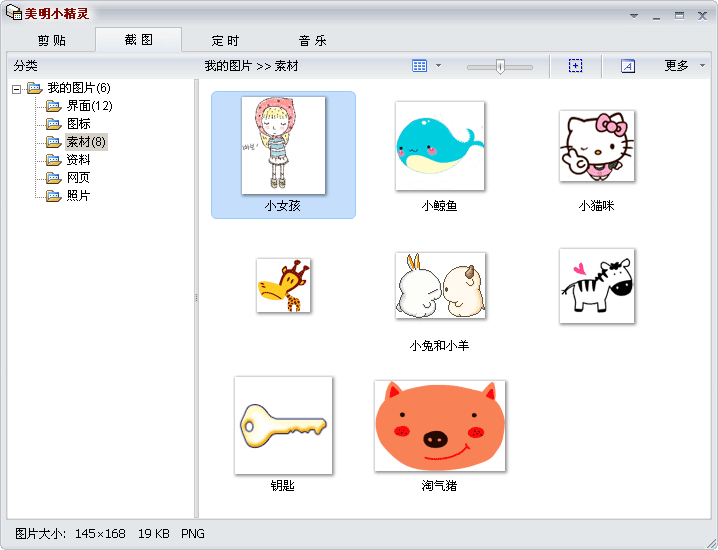Click the 小猫咪 caption text

[x=597, y=206]
